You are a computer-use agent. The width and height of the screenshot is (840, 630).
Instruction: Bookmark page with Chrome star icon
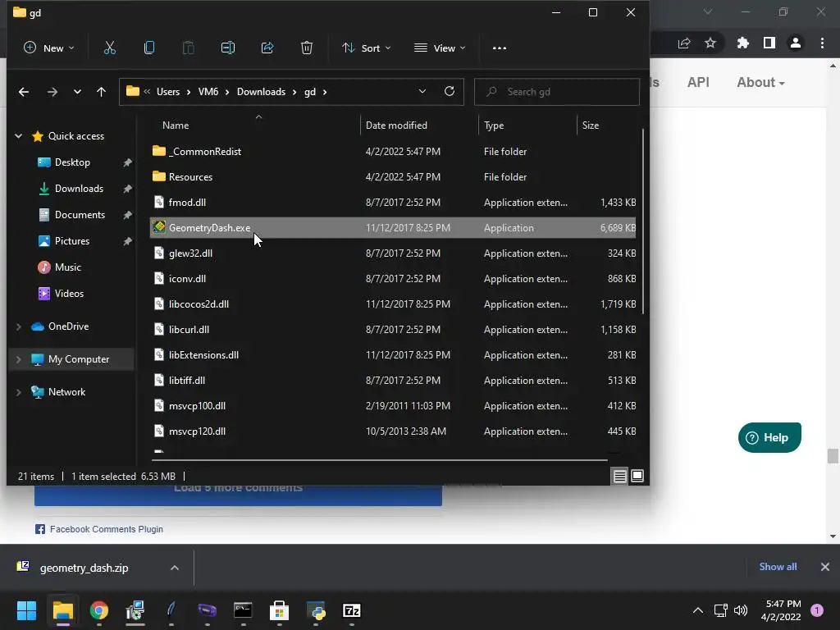710,43
